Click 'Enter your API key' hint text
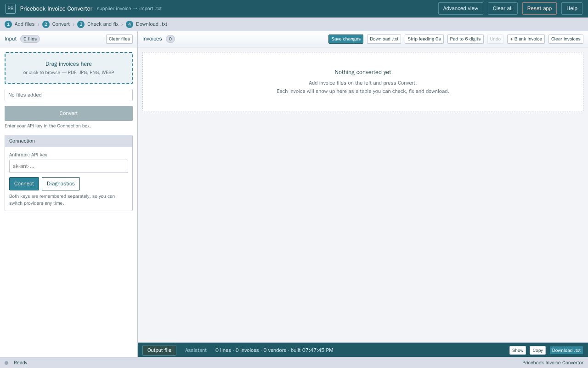 (x=48, y=126)
